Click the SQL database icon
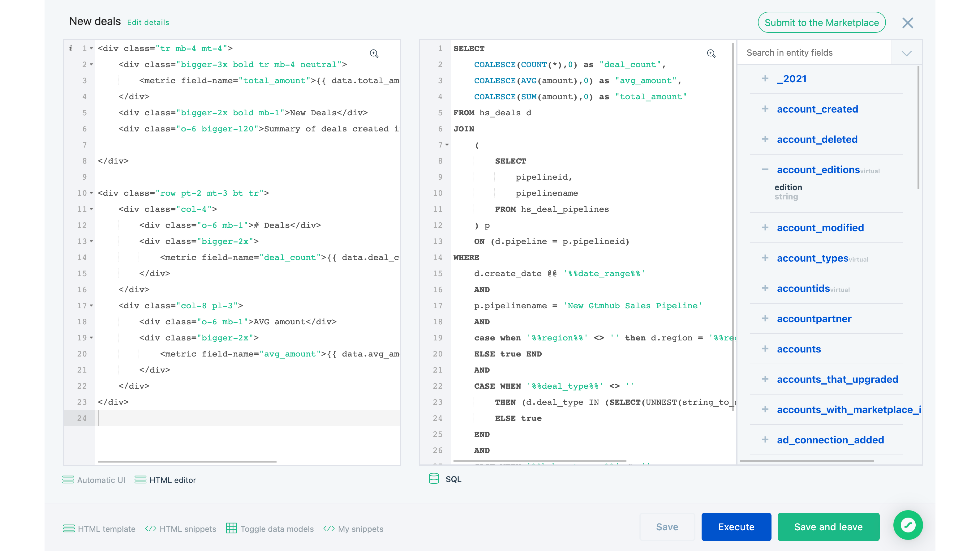980x551 pixels. (x=434, y=479)
